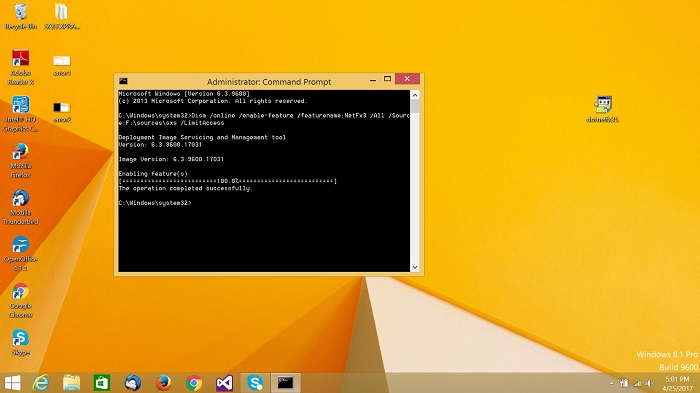Close the Command Prompt window

407,79
